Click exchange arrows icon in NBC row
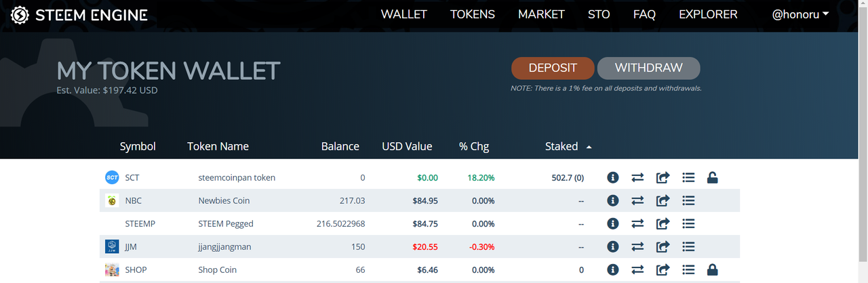 [x=637, y=200]
